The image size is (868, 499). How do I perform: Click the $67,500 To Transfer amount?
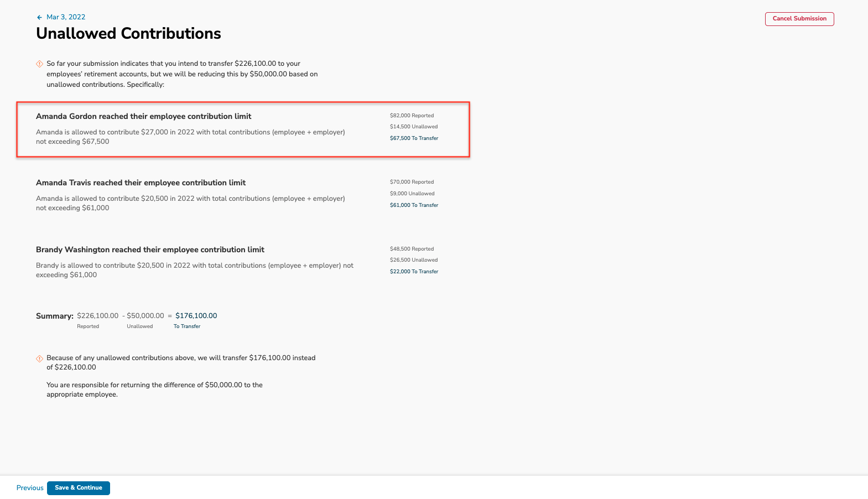tap(414, 138)
